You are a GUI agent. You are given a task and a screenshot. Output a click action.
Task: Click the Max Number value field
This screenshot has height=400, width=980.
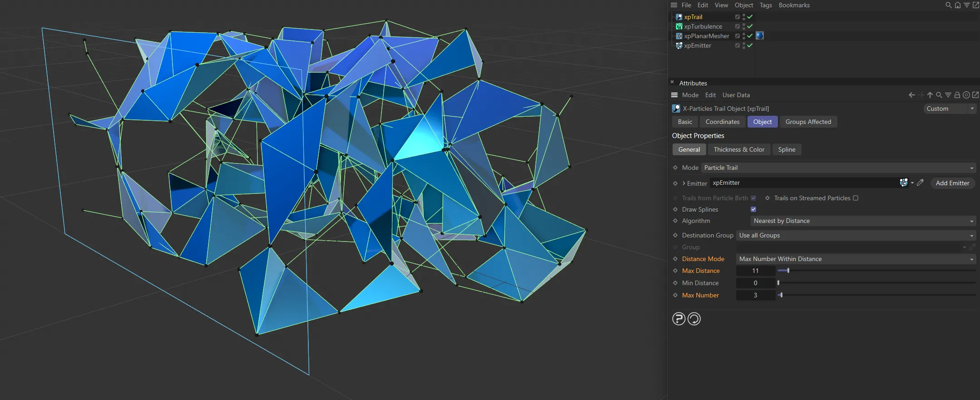click(755, 295)
